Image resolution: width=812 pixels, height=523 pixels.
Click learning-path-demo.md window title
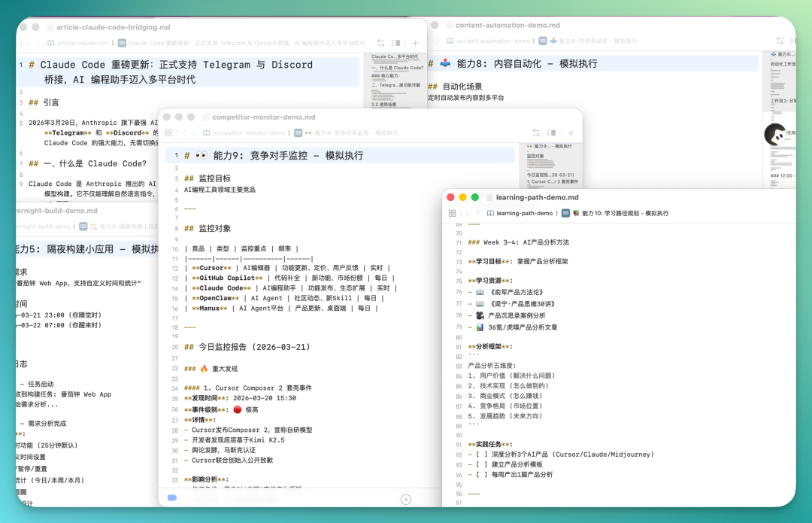point(537,197)
